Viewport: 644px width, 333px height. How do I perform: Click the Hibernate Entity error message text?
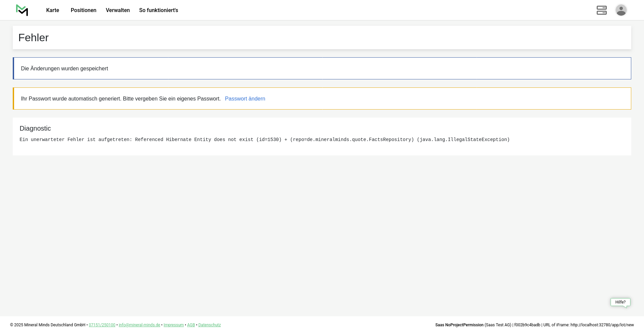pyautogui.click(x=264, y=140)
